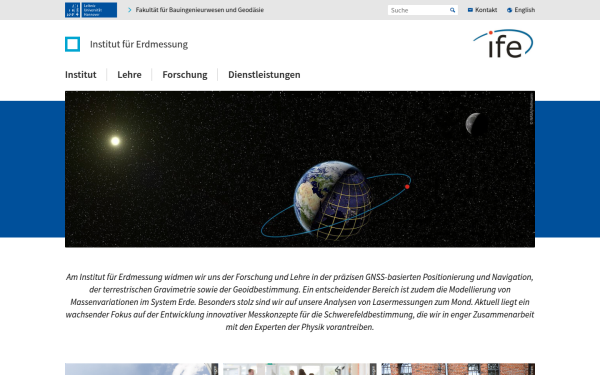The width and height of the screenshot is (600, 375).
Task: Open the Dienstleistungen menu
Action: point(264,75)
